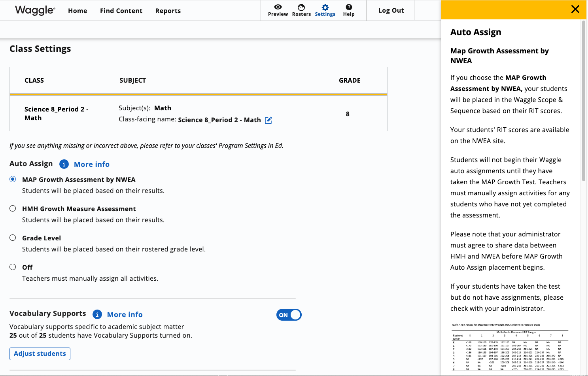Screen dimensions: 588x376
Task: Click the Waggle logo
Action: [34, 11]
